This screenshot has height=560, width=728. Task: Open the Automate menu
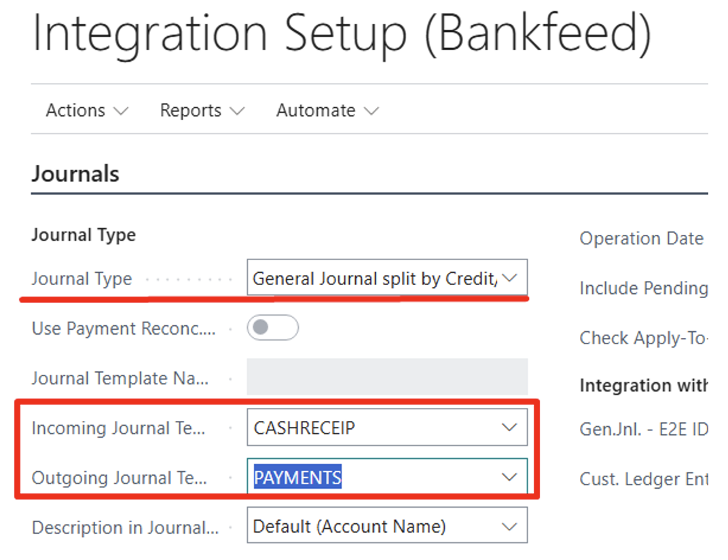point(327,111)
